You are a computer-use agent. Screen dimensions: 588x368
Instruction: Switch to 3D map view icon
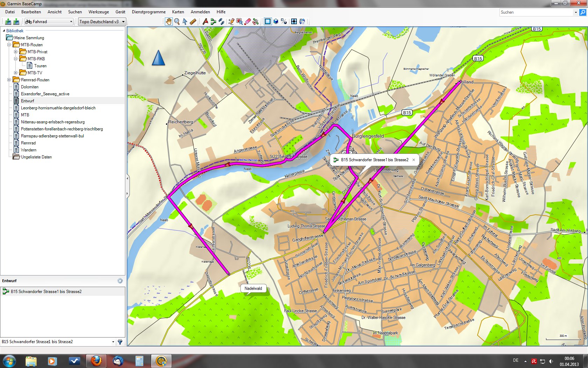[276, 22]
